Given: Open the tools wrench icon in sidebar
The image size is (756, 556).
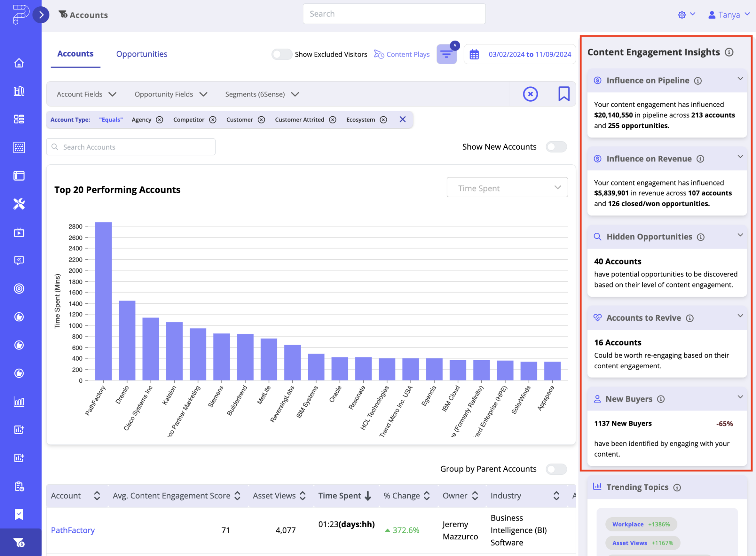Looking at the screenshot, I should [19, 204].
